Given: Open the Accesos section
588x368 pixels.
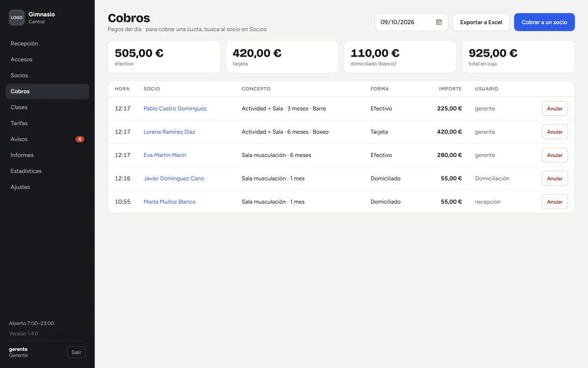Looking at the screenshot, I should click(x=47, y=59).
